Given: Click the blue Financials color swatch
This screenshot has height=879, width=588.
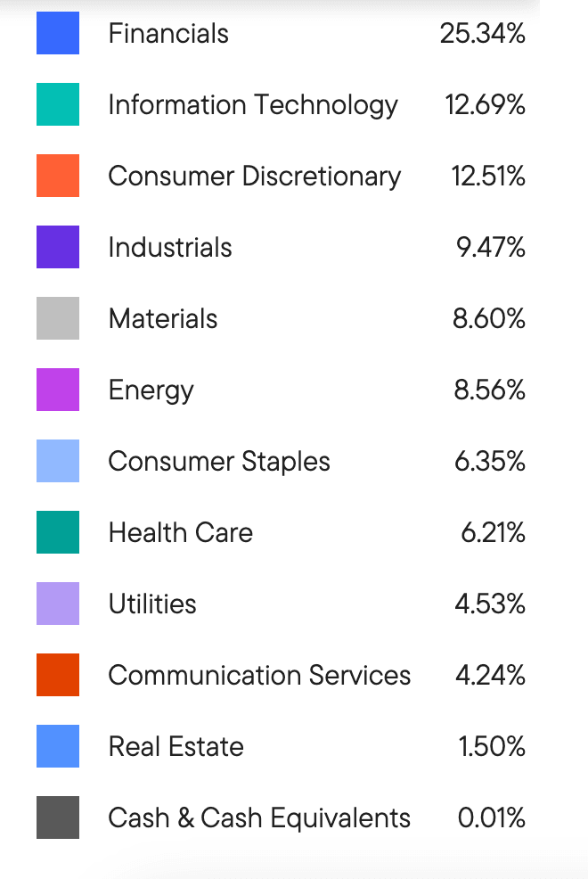Looking at the screenshot, I should tap(58, 33).
